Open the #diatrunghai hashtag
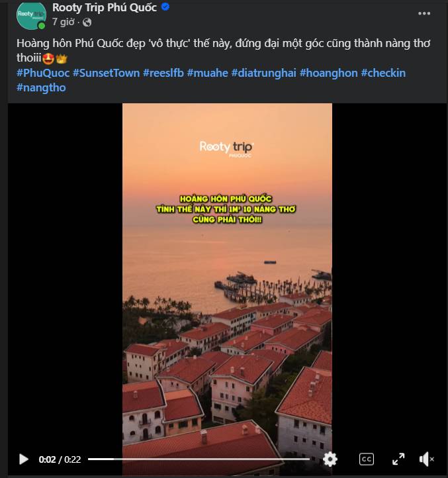The width and height of the screenshot is (448, 478). click(263, 73)
